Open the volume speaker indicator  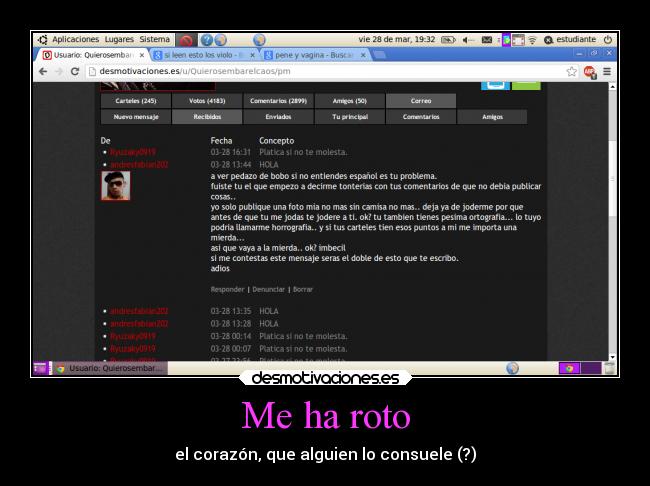(x=468, y=40)
